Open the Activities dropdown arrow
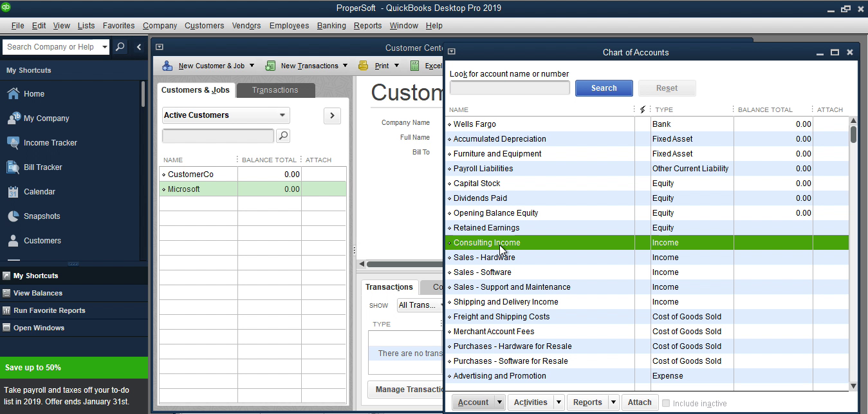Viewport: 868px width, 414px height. click(x=559, y=402)
